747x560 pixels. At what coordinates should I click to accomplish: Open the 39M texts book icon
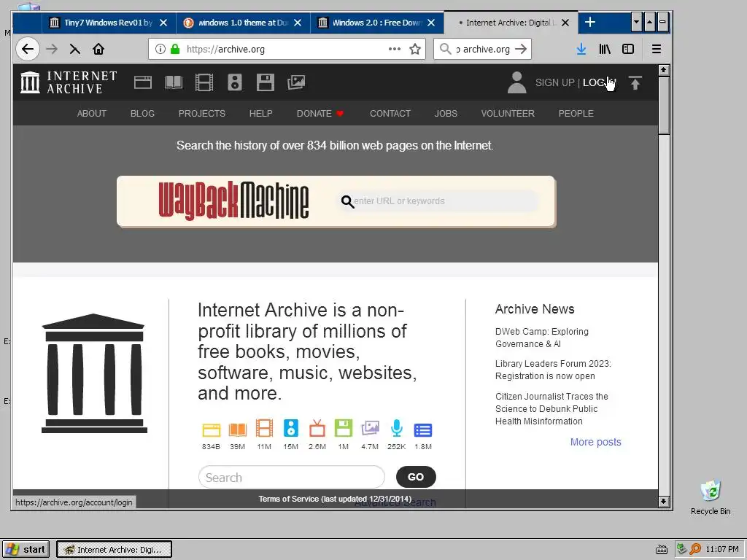(x=237, y=429)
